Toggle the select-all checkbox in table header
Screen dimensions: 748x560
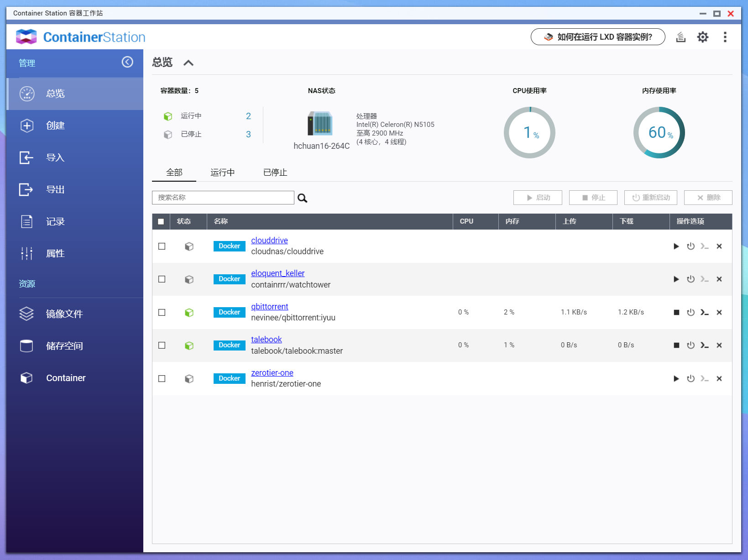click(x=161, y=221)
